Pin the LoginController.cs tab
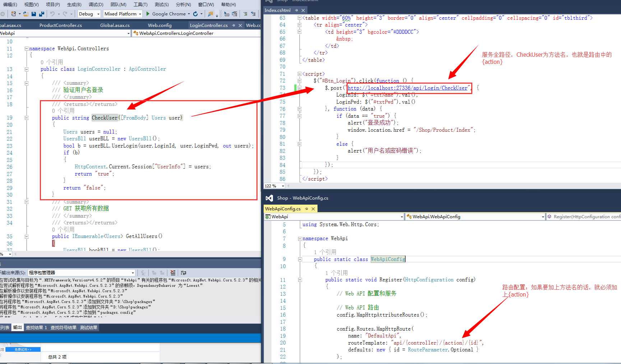 point(234,25)
